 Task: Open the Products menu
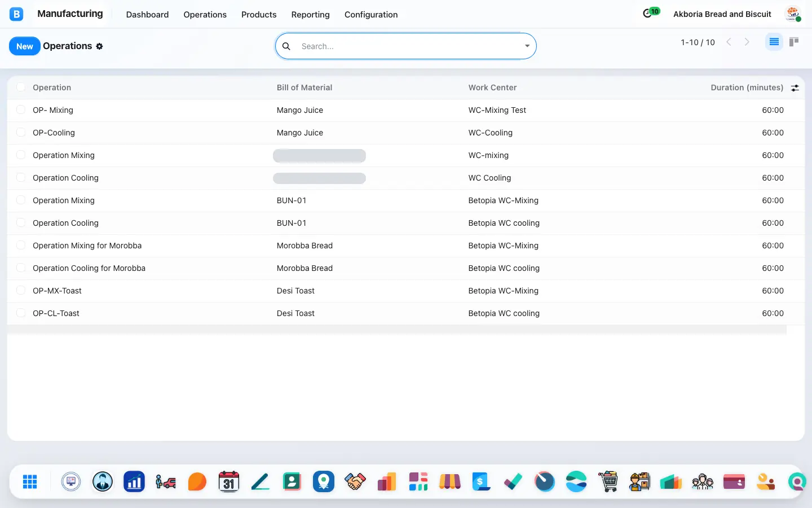(259, 15)
